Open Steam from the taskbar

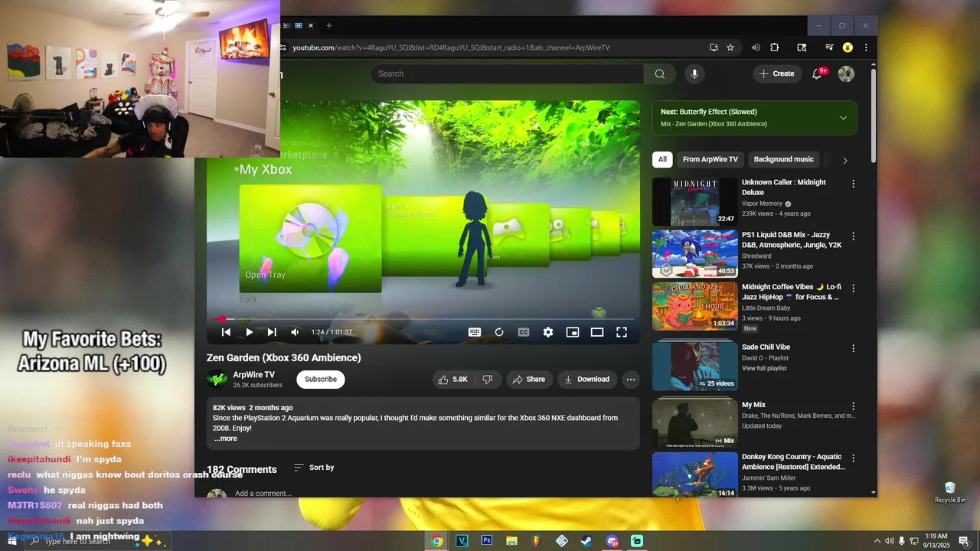click(586, 540)
